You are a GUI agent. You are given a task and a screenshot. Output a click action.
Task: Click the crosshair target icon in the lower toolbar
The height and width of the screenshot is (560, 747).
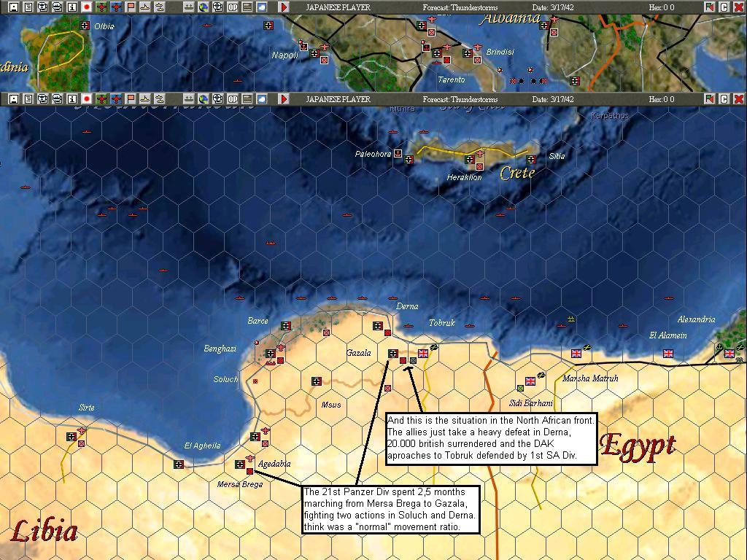[217, 99]
